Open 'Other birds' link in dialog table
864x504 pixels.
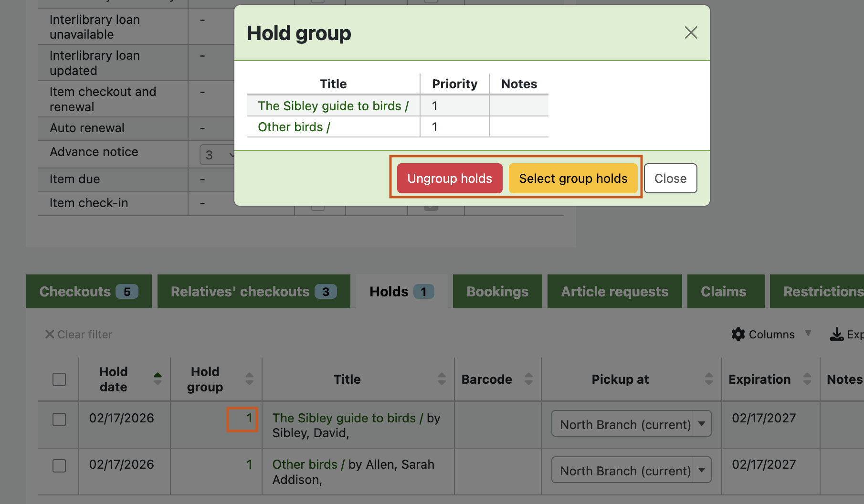(x=294, y=127)
